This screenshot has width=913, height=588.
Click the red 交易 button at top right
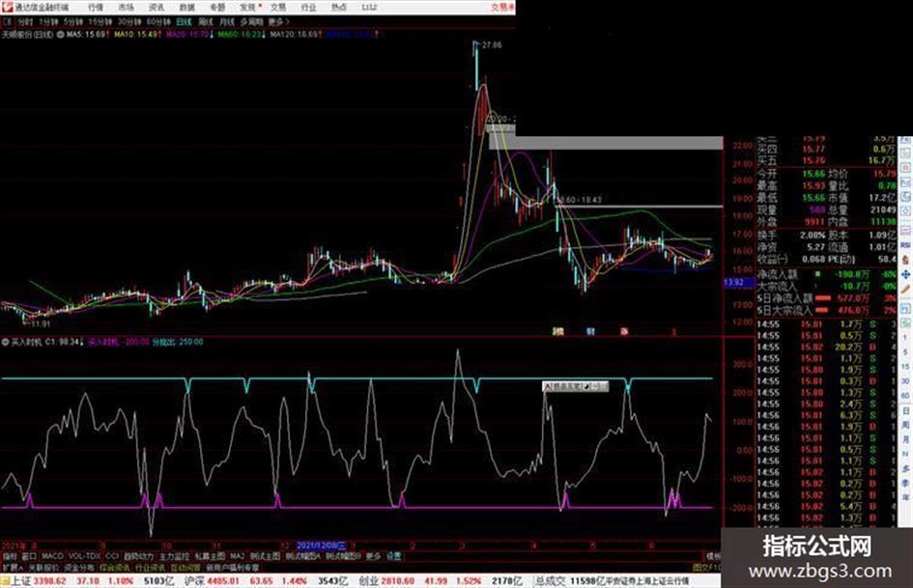(501, 7)
